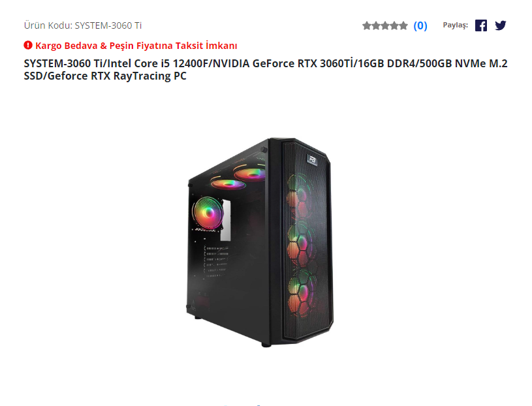The width and height of the screenshot is (532, 406).
Task: Click the top front-panel RGB fan
Action: pyautogui.click(x=301, y=195)
